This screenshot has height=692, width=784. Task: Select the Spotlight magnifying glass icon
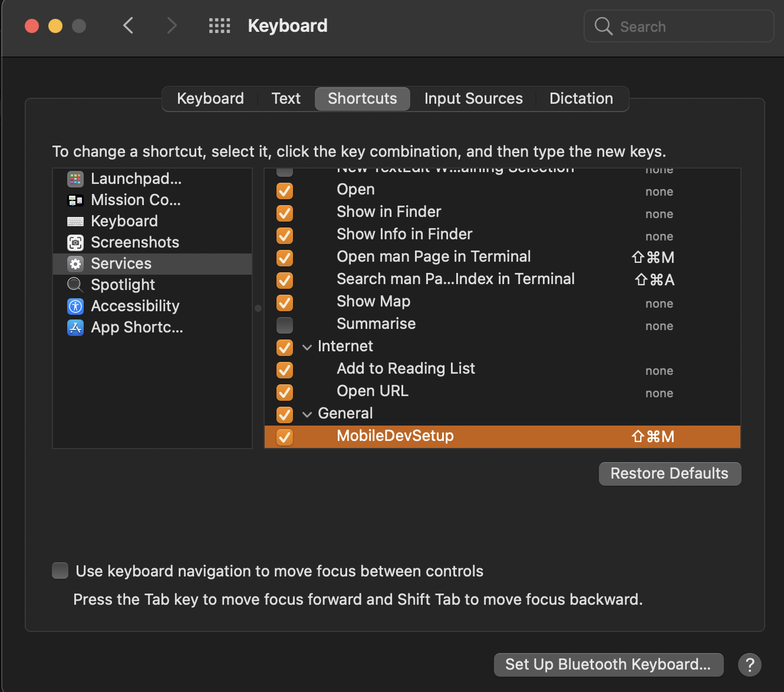click(x=75, y=285)
